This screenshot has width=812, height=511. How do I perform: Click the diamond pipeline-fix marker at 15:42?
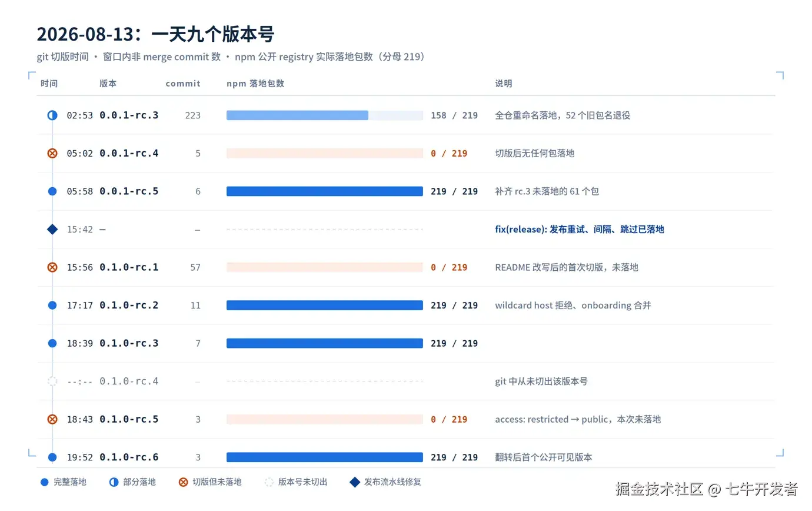[52, 229]
